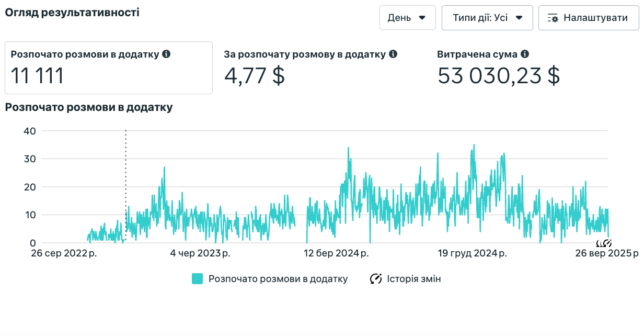Image resolution: width=644 pixels, height=336 pixels.
Task: Toggle the "Історія змін" legend text
Action: pyautogui.click(x=413, y=279)
